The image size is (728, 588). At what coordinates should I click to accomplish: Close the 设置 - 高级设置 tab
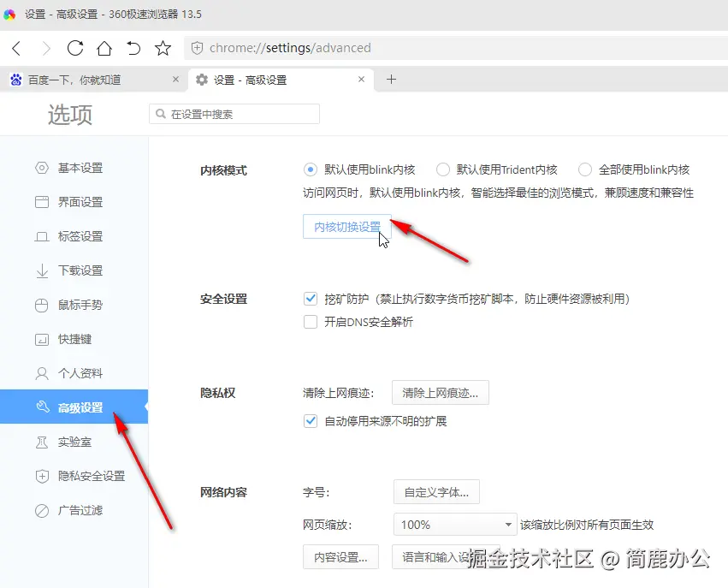point(362,80)
